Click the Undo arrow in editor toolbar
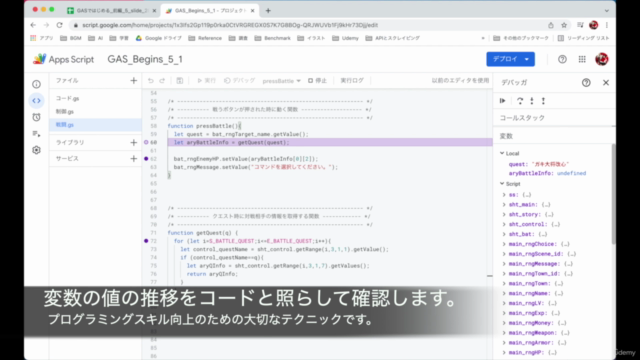 tap(151, 81)
